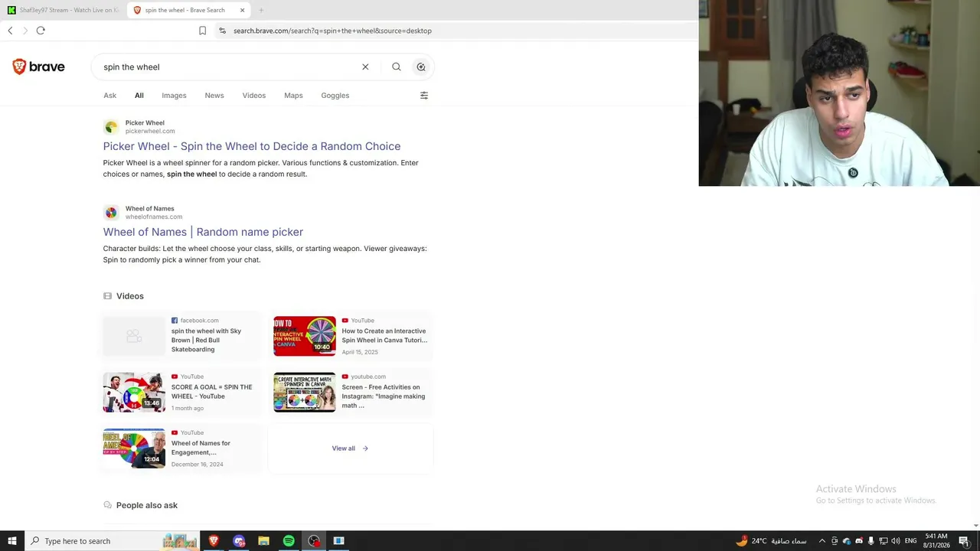Open Sky Brown Red Bull video result
This screenshot has height=551, width=980.
[206, 340]
